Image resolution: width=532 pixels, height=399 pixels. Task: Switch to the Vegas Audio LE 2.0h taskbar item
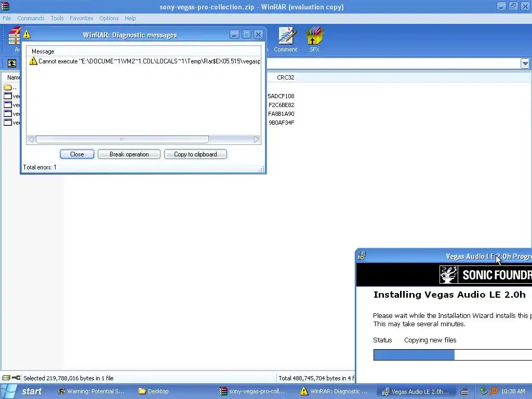(x=416, y=391)
